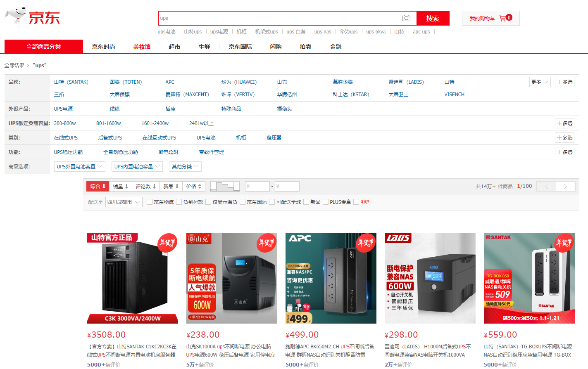The image size is (588, 369).
Task: Go to next results page arrow
Action: (565, 187)
